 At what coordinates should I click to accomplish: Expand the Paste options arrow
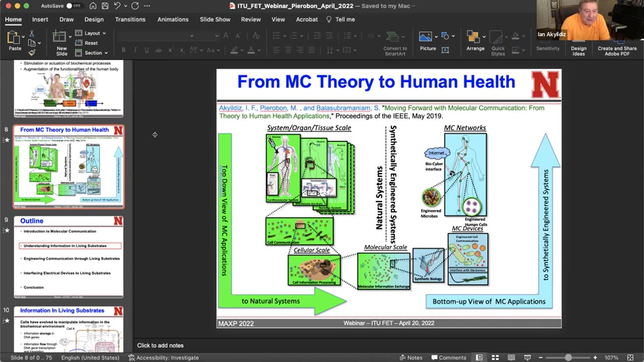pos(23,37)
